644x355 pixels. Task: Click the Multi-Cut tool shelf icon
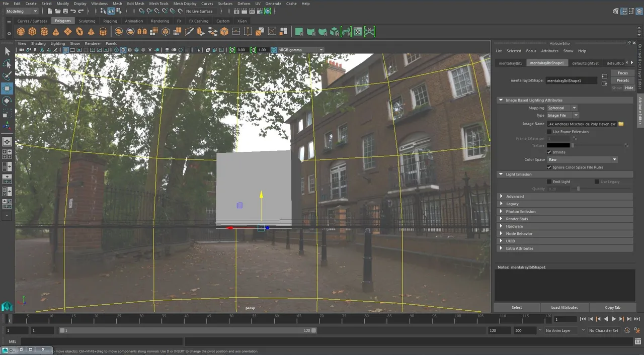click(x=189, y=32)
